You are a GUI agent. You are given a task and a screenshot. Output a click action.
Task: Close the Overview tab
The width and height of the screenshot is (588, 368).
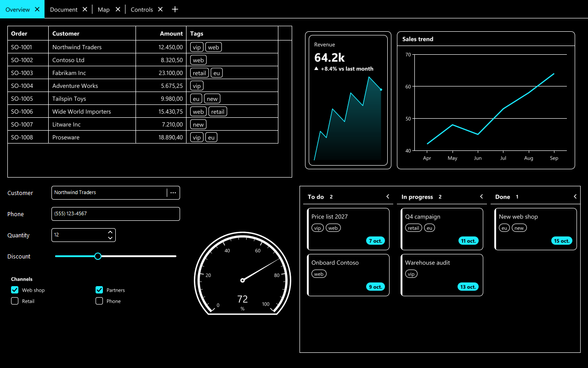pos(37,9)
